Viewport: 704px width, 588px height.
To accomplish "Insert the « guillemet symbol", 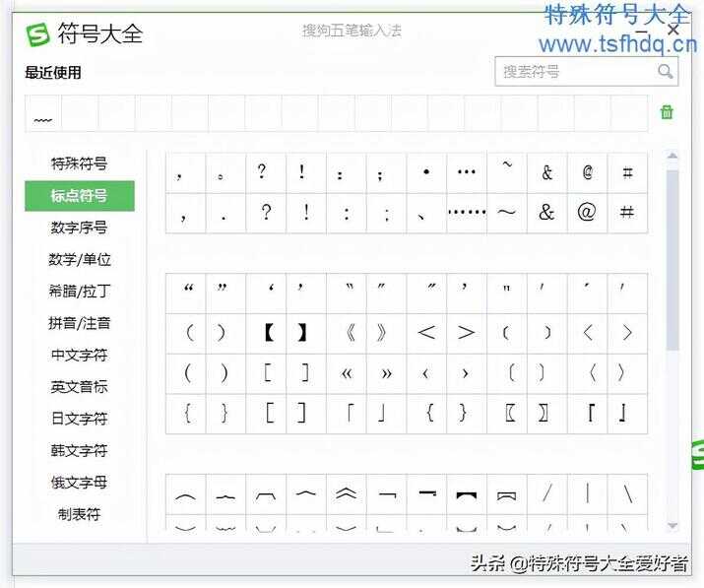I will 347,373.
